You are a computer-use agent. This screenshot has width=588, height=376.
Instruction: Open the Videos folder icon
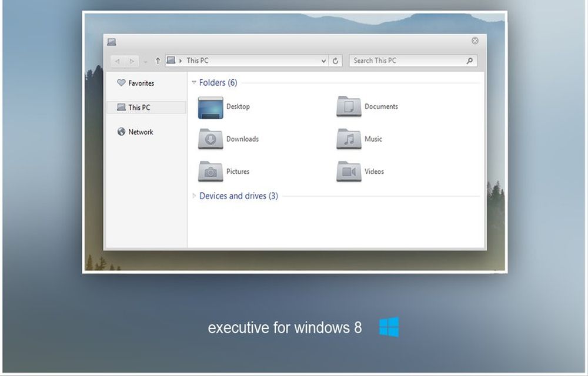(x=349, y=172)
